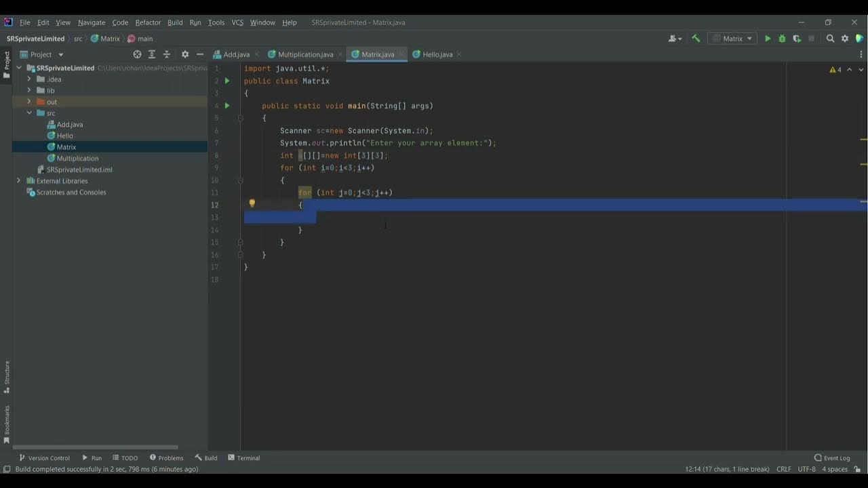
Task: Open the Build menu
Action: 175,22
